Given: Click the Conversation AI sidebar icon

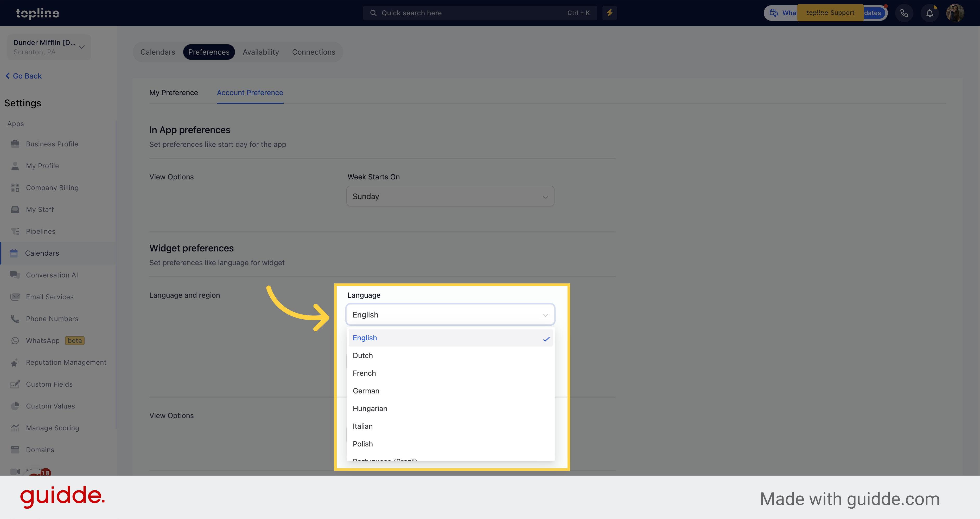Looking at the screenshot, I should pyautogui.click(x=16, y=275).
